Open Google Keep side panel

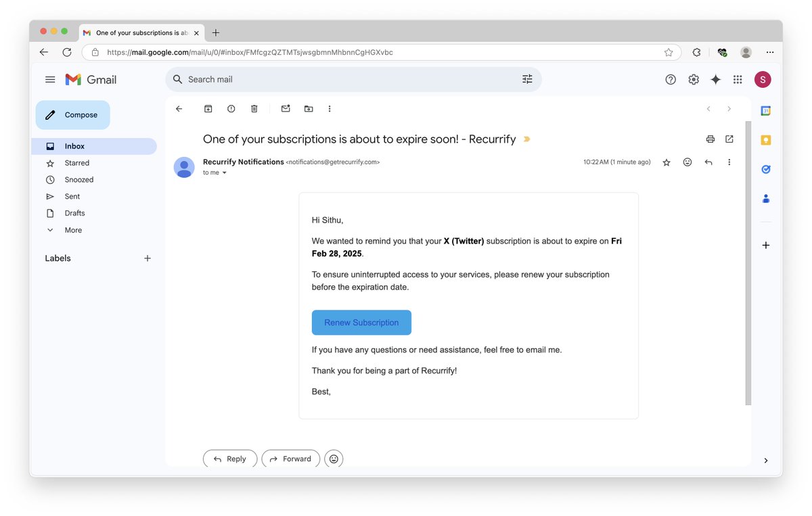click(766, 140)
